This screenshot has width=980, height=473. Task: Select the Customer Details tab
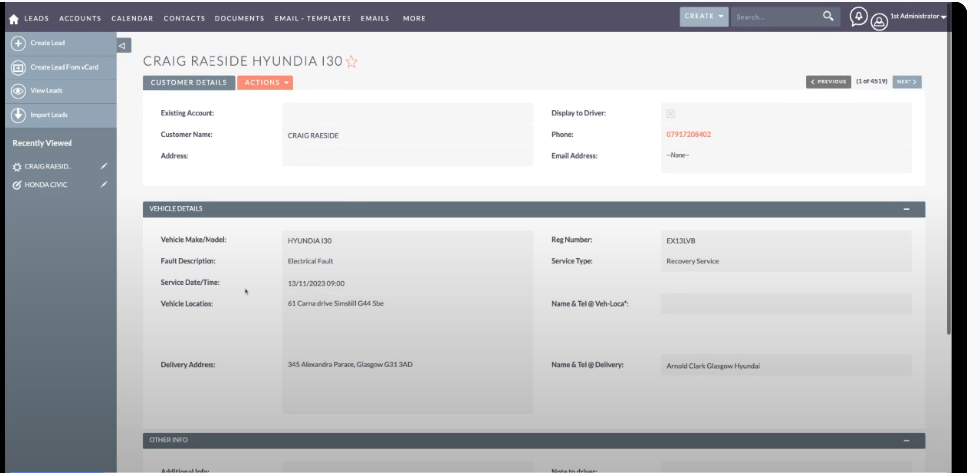(189, 82)
